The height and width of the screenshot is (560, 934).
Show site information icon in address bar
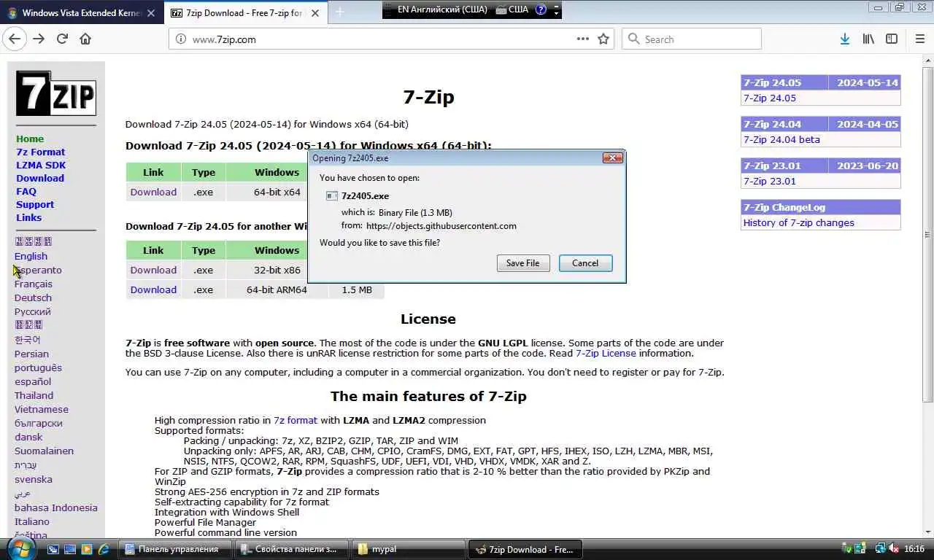click(x=182, y=39)
